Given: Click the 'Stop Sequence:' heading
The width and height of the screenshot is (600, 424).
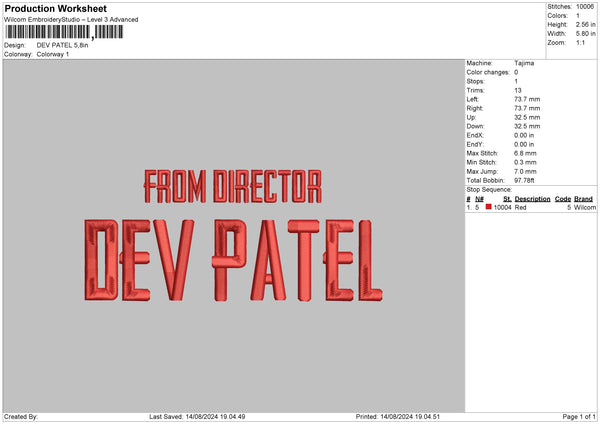Looking at the screenshot, I should point(489,189).
